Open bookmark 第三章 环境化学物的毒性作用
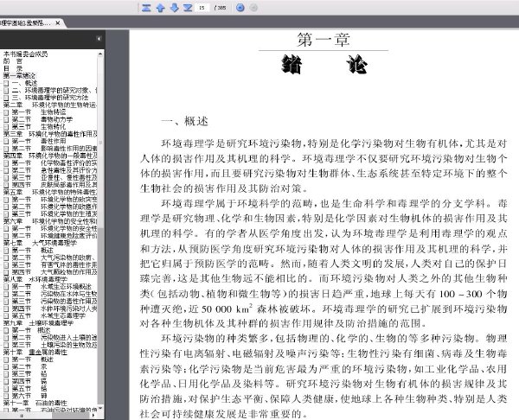 (50, 134)
